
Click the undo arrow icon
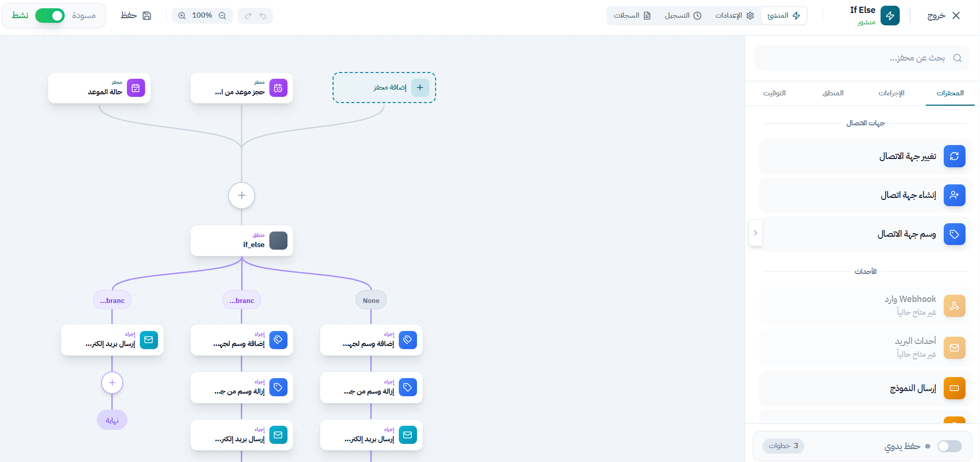click(263, 16)
